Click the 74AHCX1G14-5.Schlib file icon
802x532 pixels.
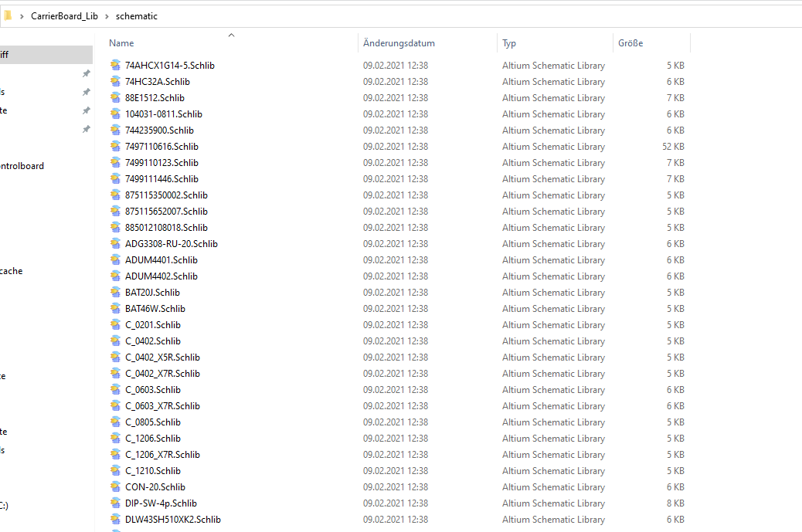click(x=116, y=66)
